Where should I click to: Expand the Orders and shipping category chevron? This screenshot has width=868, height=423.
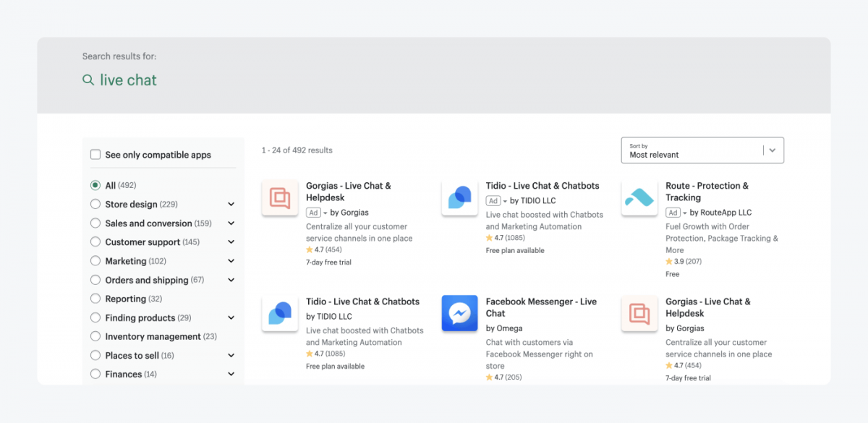coord(231,280)
